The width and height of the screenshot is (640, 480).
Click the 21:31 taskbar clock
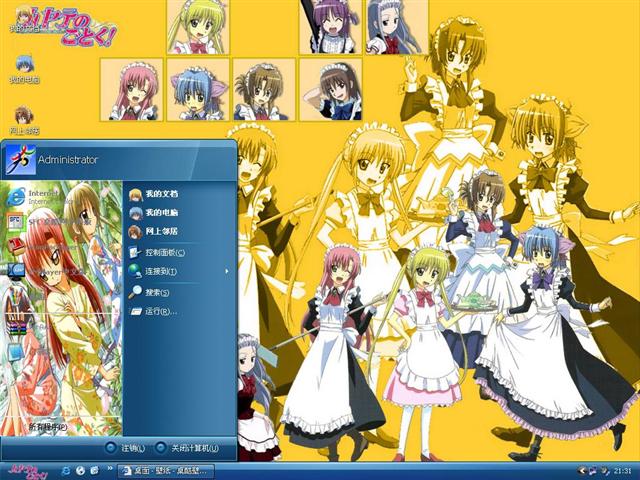tap(622, 471)
